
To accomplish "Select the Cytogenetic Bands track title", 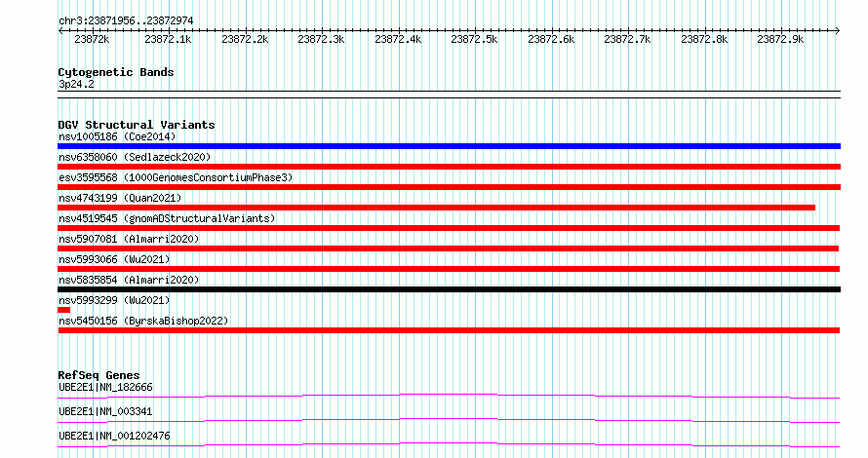I will 116,72.
